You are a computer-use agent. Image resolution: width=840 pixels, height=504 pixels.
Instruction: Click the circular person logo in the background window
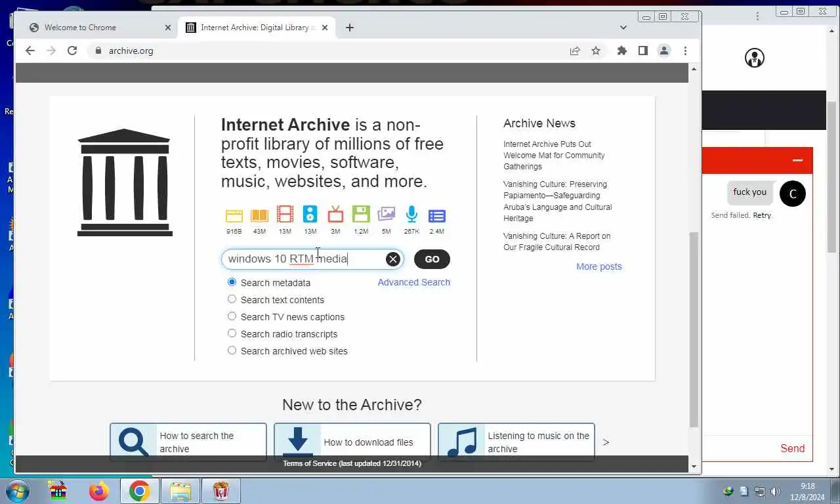click(755, 58)
